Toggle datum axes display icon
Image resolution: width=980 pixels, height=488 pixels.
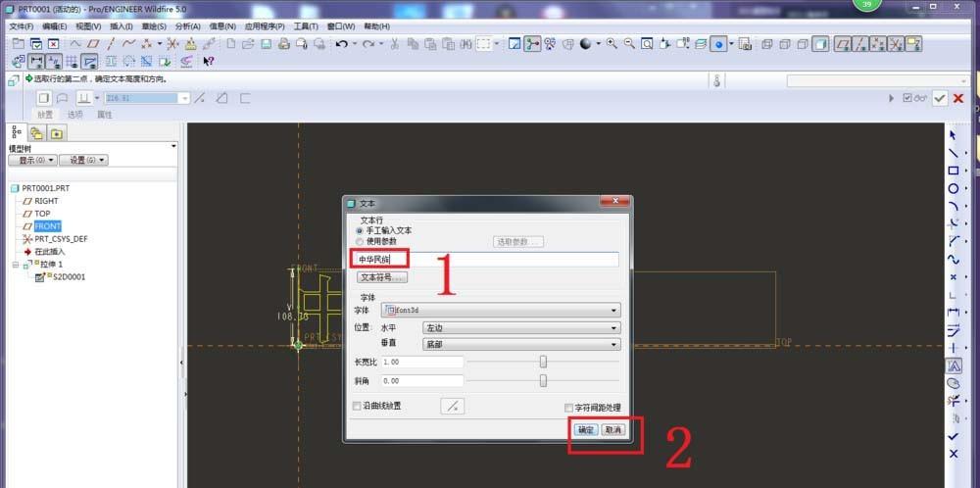tap(860, 44)
